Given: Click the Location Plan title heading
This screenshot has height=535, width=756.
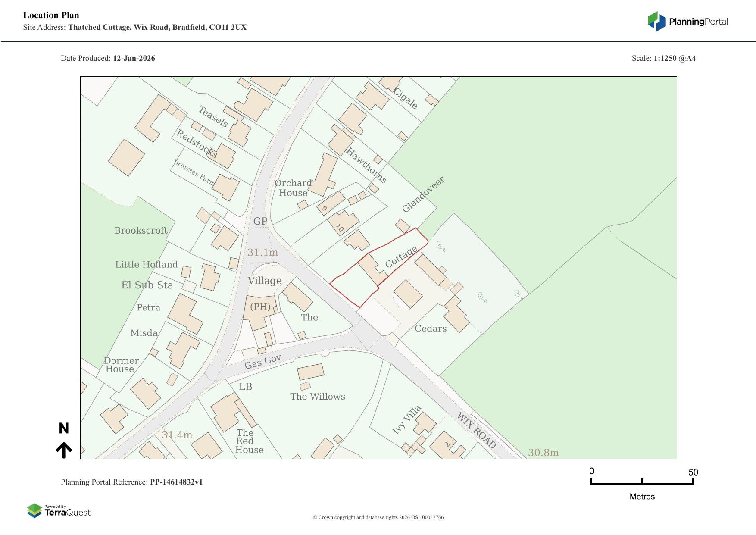Looking at the screenshot, I should pos(51,15).
